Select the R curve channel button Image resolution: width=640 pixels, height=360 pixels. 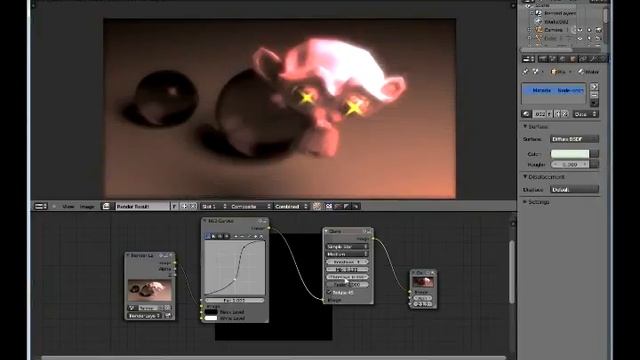coord(214,236)
